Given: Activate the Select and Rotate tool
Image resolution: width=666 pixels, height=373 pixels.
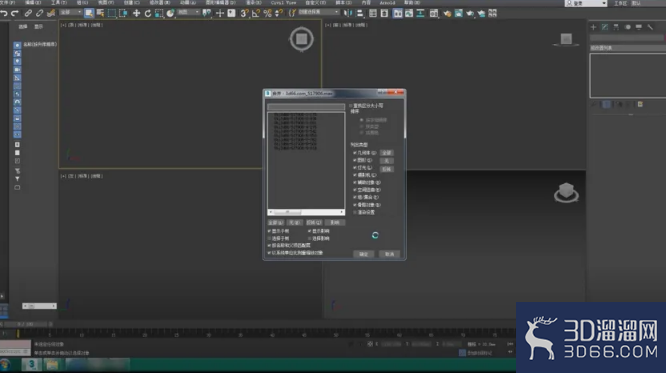Looking at the screenshot, I should point(147,14).
